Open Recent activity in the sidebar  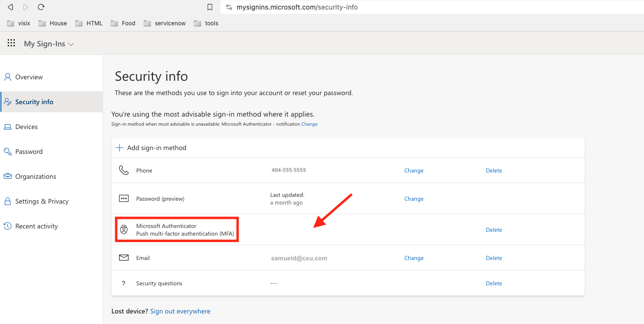point(51,226)
